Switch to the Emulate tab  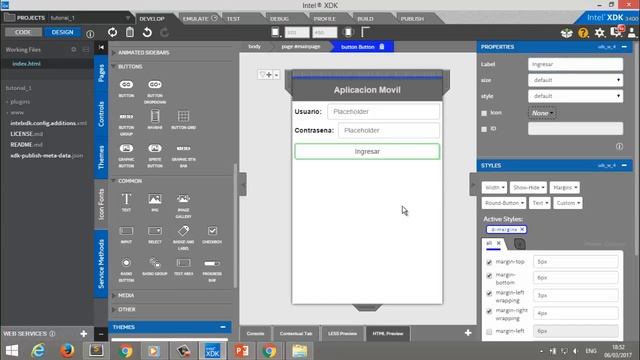click(200, 19)
